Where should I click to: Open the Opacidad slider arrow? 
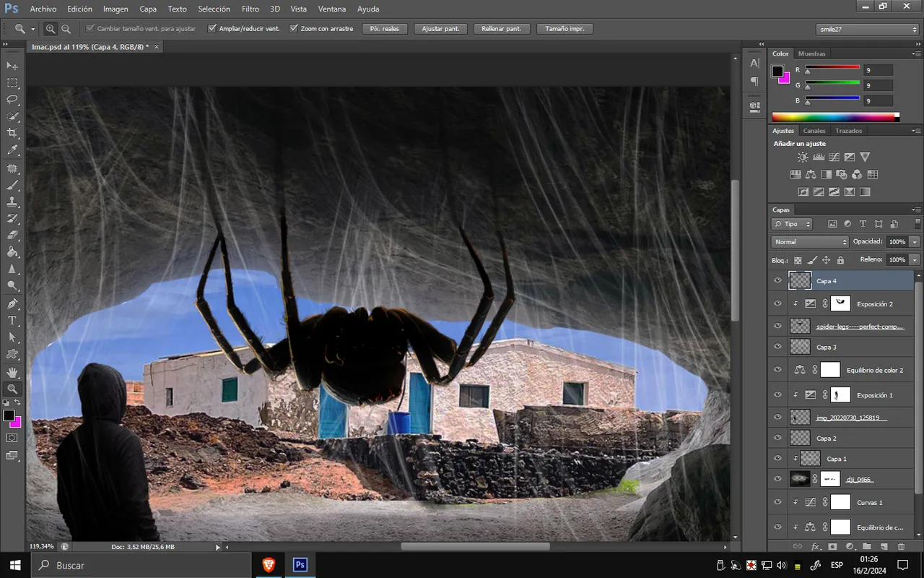(915, 242)
